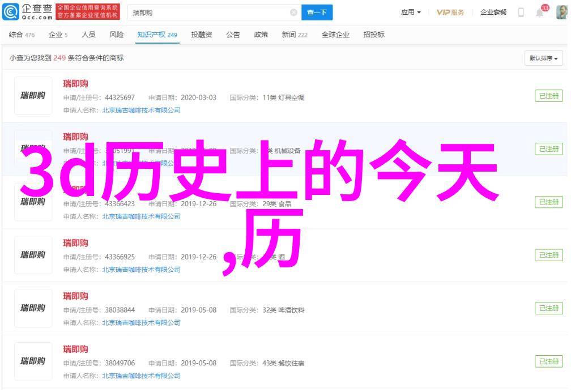Image resolution: width=571 pixels, height=392 pixels.
Task: Open the Qcc.com logo homepage
Action: 27,12
